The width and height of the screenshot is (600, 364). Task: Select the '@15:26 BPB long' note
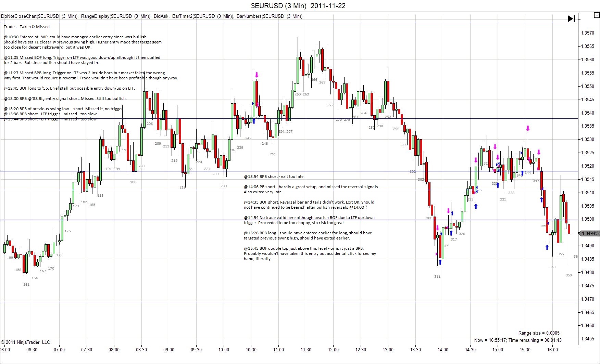pos(308,235)
